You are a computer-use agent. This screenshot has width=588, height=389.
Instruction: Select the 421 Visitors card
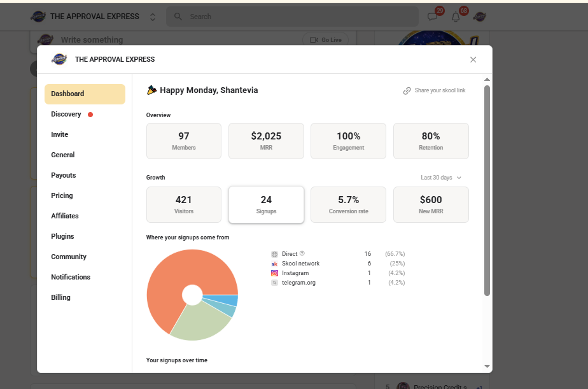184,204
